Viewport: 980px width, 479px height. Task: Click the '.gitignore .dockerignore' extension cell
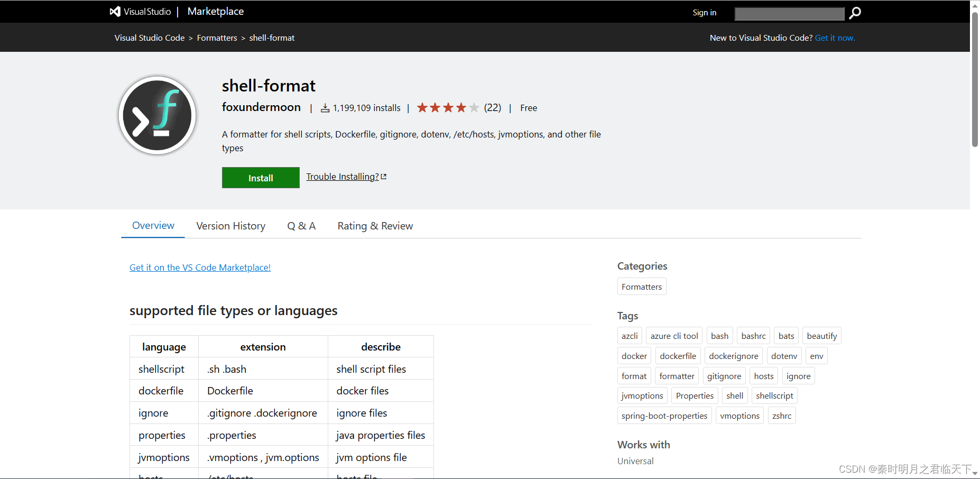click(263, 413)
